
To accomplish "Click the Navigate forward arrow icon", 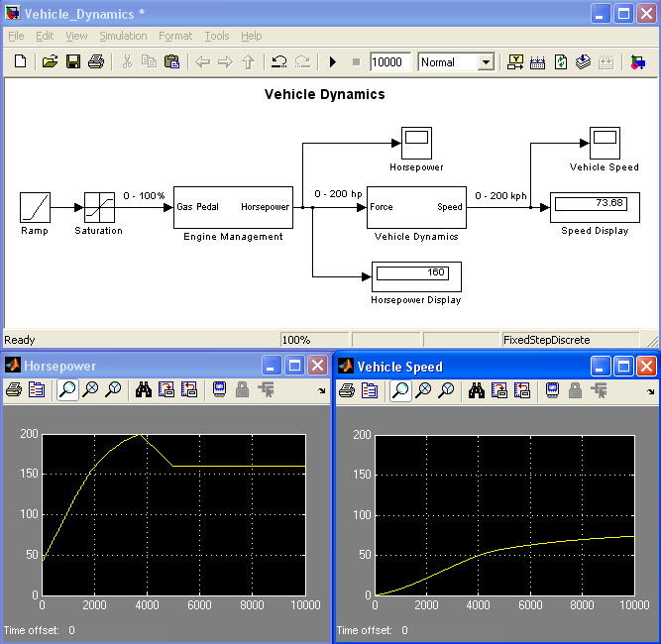I will 226,62.
